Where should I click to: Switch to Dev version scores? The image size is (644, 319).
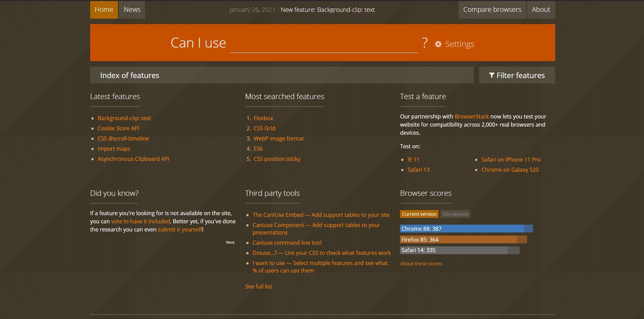(x=456, y=214)
